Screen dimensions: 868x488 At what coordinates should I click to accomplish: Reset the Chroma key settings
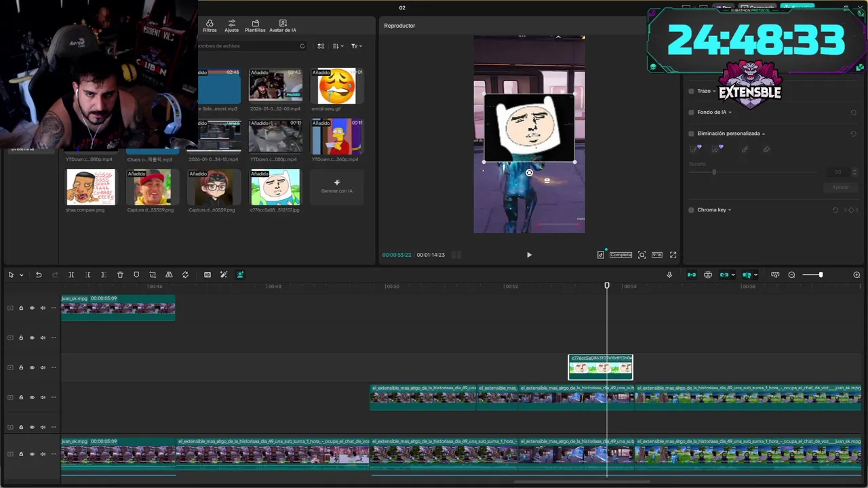(x=835, y=210)
